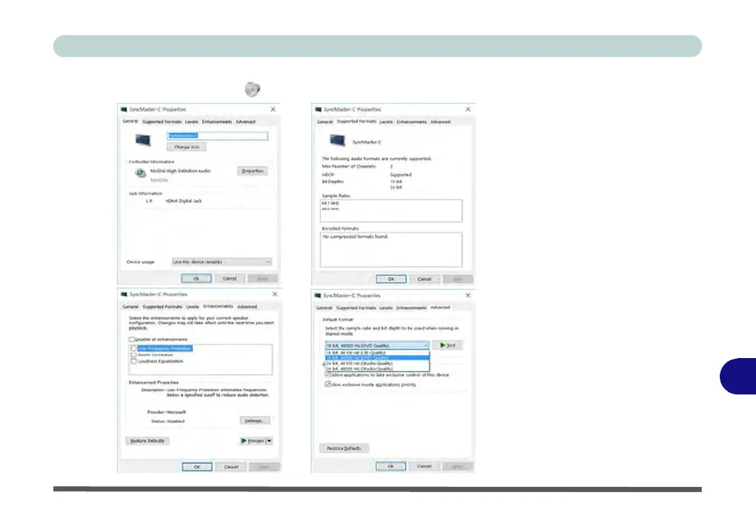Choose 16 bit, 44100 Hz (CD Quality) option
The width and height of the screenshot is (756, 532).
tap(377, 353)
